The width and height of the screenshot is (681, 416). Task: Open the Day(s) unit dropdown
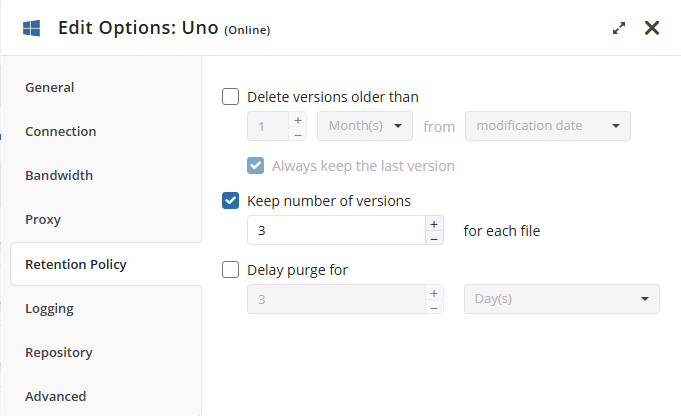pos(561,299)
